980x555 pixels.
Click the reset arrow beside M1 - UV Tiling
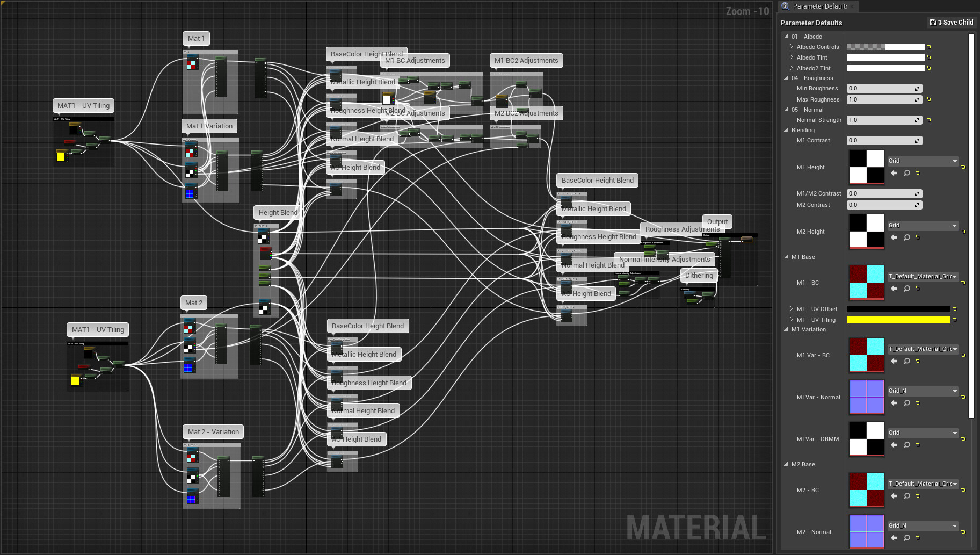pos(955,320)
